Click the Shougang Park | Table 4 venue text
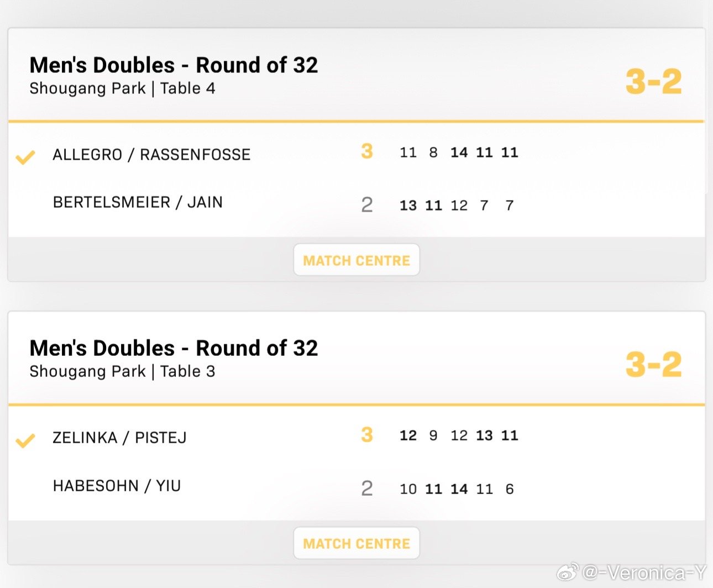The height and width of the screenshot is (588, 713). click(x=122, y=88)
